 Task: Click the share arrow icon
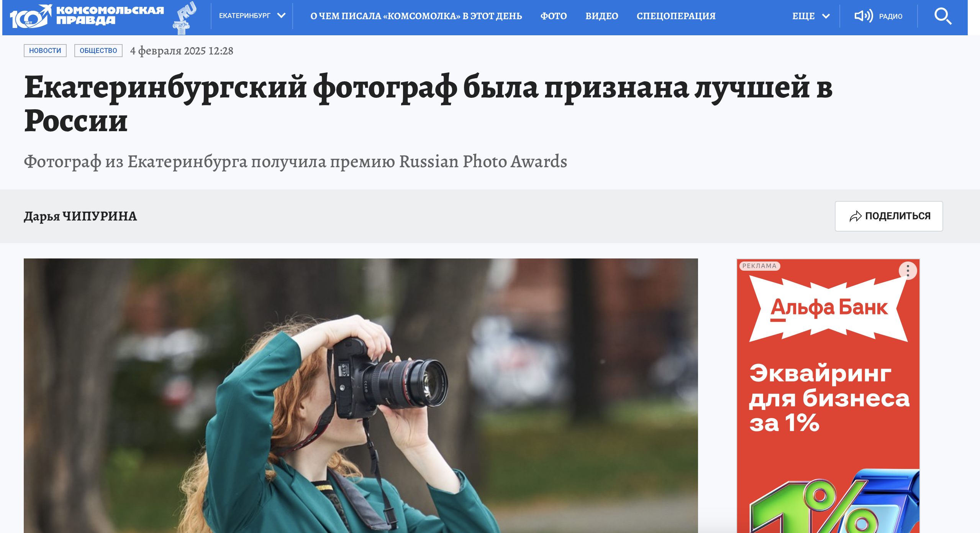pos(855,216)
